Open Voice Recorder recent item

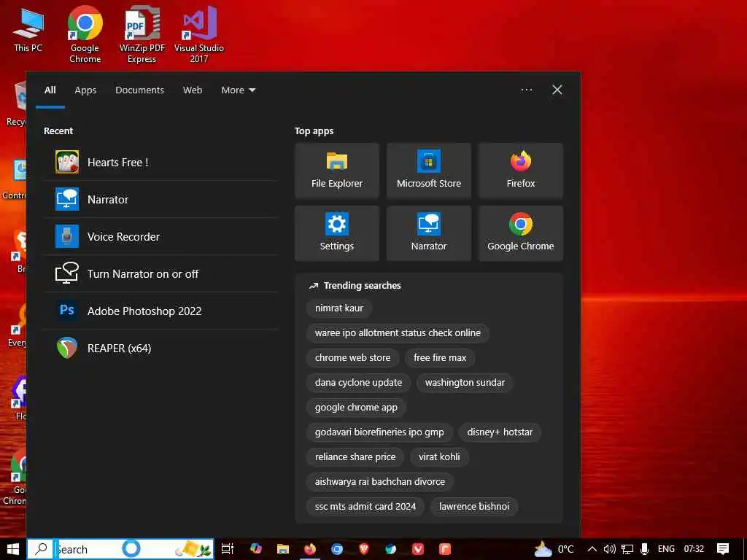[x=160, y=237]
